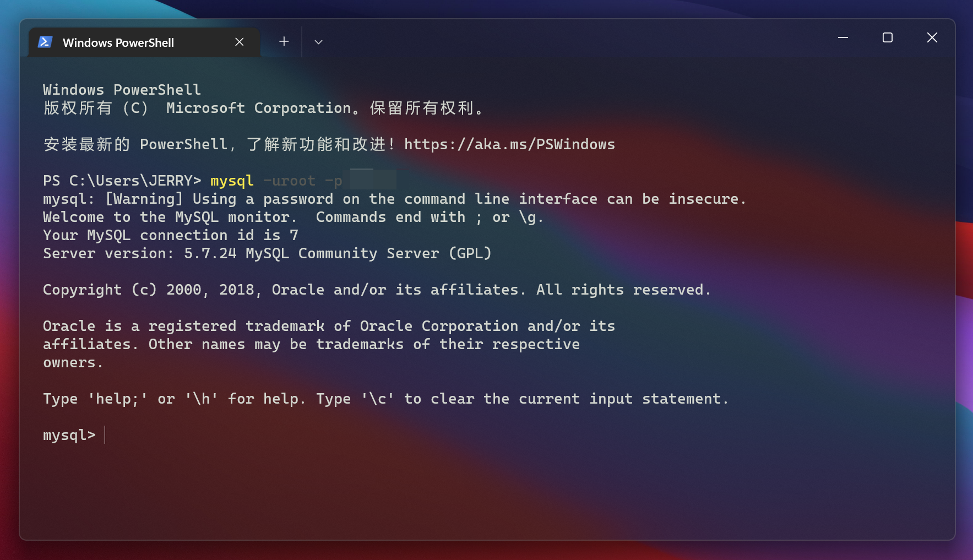Click the PS C:\Users\JERRY> prompt text
Viewport: 973px width, 560px height.
[122, 181]
